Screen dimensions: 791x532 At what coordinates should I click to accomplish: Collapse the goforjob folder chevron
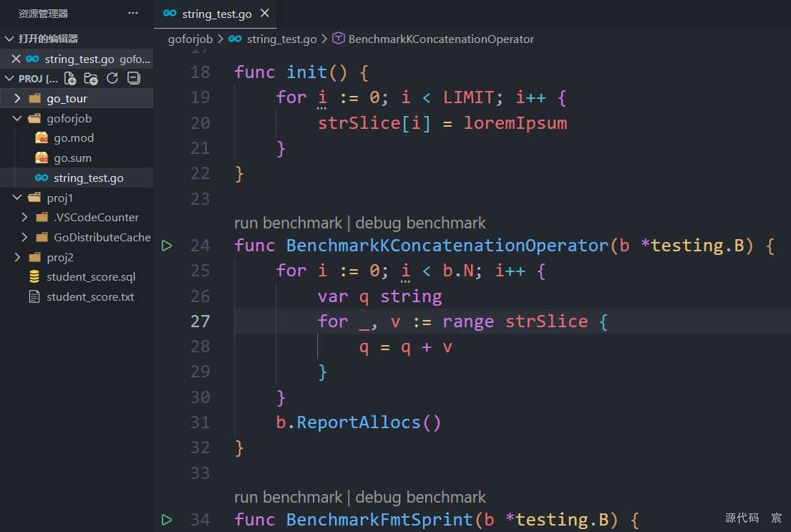[x=17, y=118]
